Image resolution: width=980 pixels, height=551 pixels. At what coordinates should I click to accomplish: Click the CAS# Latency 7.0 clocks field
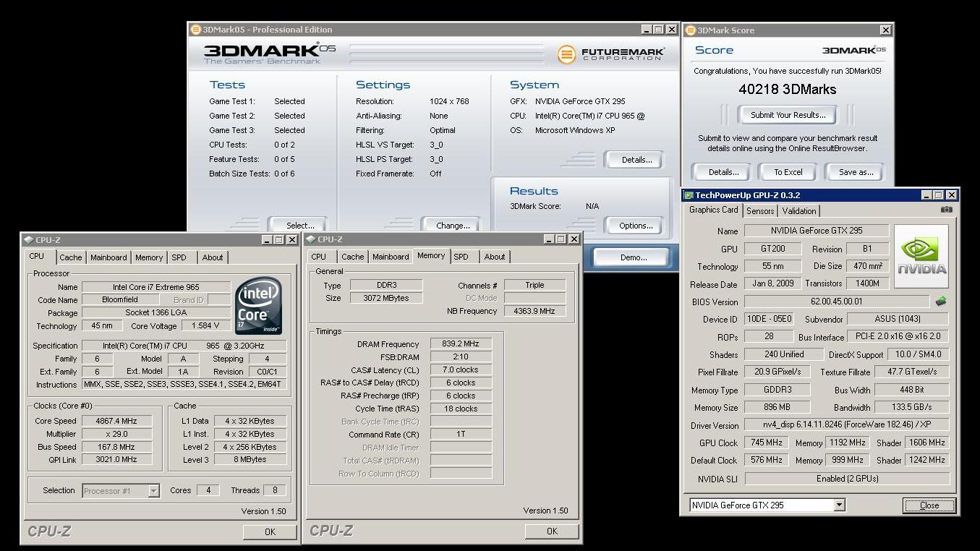point(461,370)
